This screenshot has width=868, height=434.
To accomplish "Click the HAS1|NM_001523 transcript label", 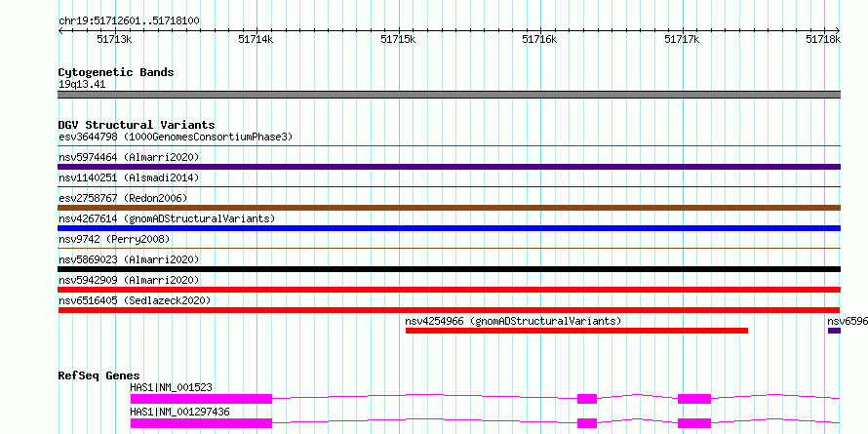I will pos(171,387).
